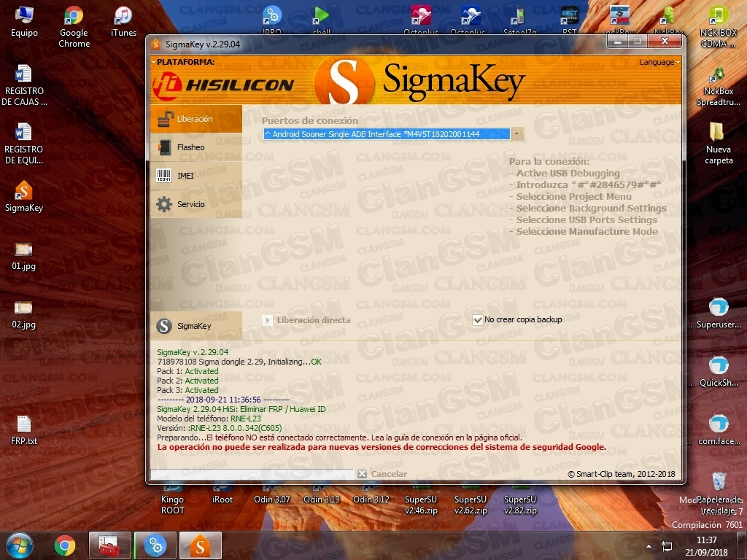The width and height of the screenshot is (747, 560).
Task: Open the SigmaKey desktop shortcut
Action: pyautogui.click(x=24, y=197)
